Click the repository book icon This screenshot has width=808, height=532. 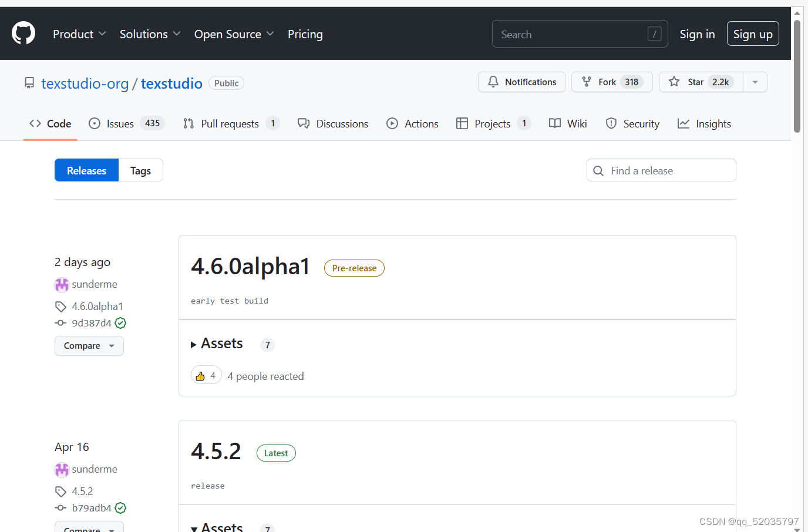click(29, 83)
